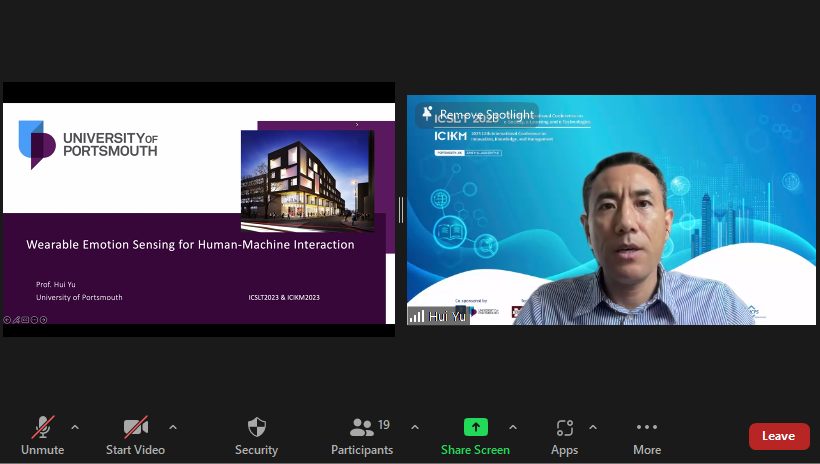The height and width of the screenshot is (464, 820).
Task: Expand the arrow beside Apps
Action: pyautogui.click(x=593, y=427)
